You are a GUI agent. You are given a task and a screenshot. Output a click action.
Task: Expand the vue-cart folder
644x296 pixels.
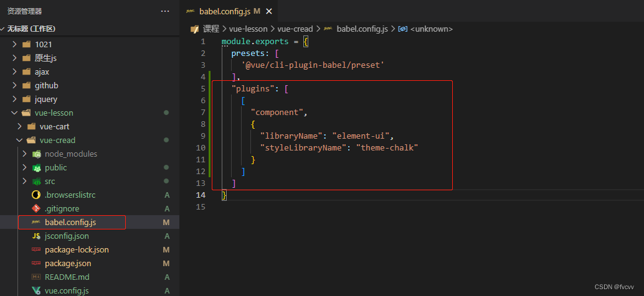[x=19, y=127]
